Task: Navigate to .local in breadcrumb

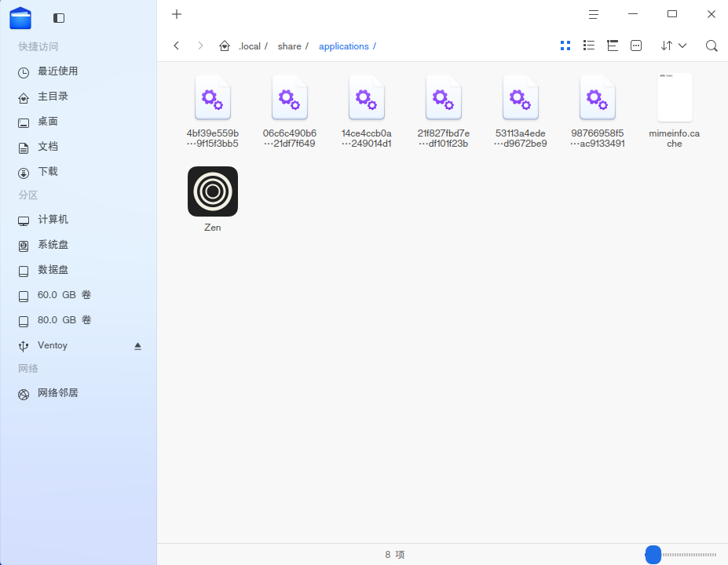Action: [250, 46]
